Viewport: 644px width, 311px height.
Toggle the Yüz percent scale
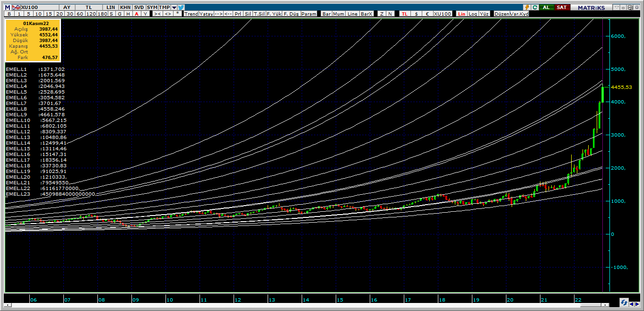click(x=484, y=14)
